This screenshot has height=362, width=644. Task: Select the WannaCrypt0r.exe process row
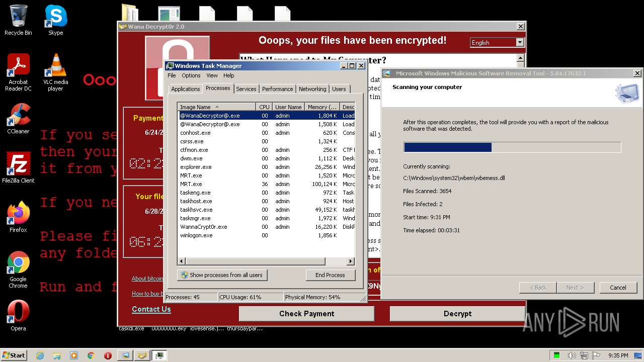click(x=267, y=227)
